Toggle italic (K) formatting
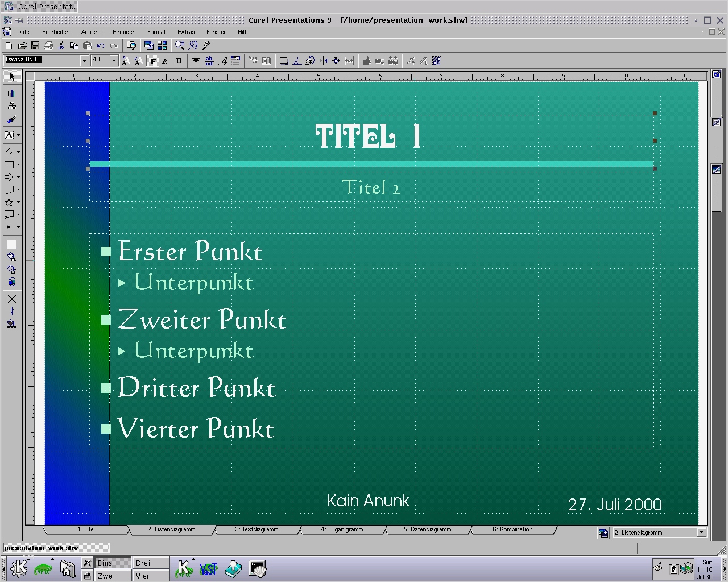Image resolution: width=728 pixels, height=582 pixels. [166, 61]
